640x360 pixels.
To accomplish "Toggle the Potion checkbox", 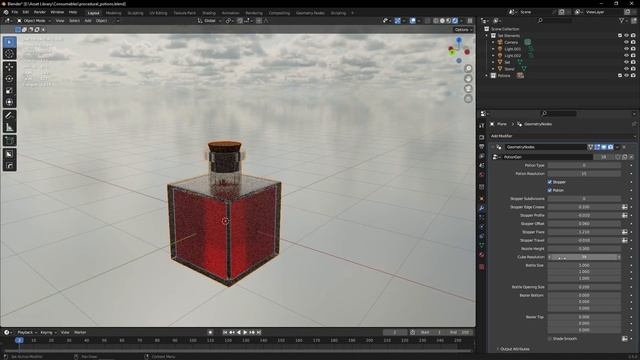I will pyautogui.click(x=550, y=190).
